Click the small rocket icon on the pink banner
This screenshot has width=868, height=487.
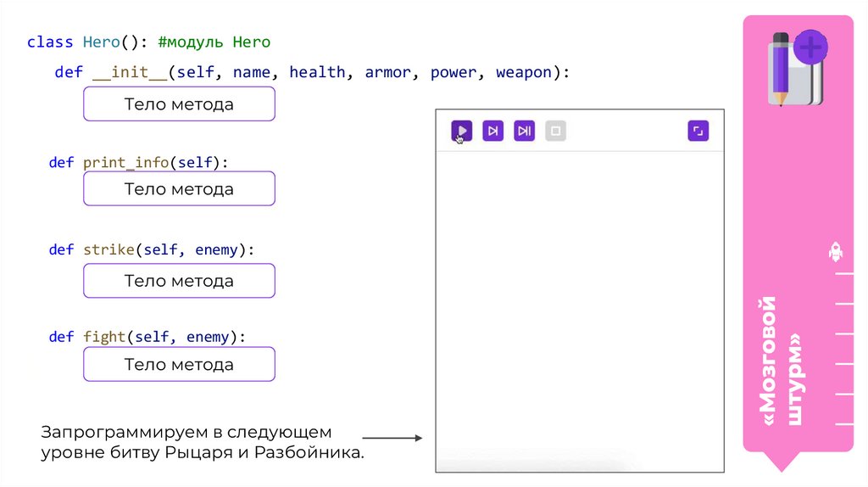click(x=835, y=252)
